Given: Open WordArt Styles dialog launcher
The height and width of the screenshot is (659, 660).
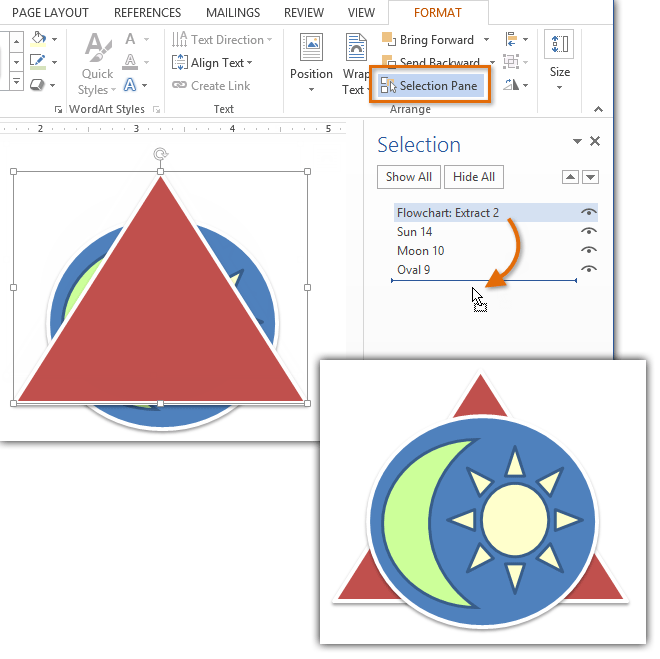Looking at the screenshot, I should (157, 109).
